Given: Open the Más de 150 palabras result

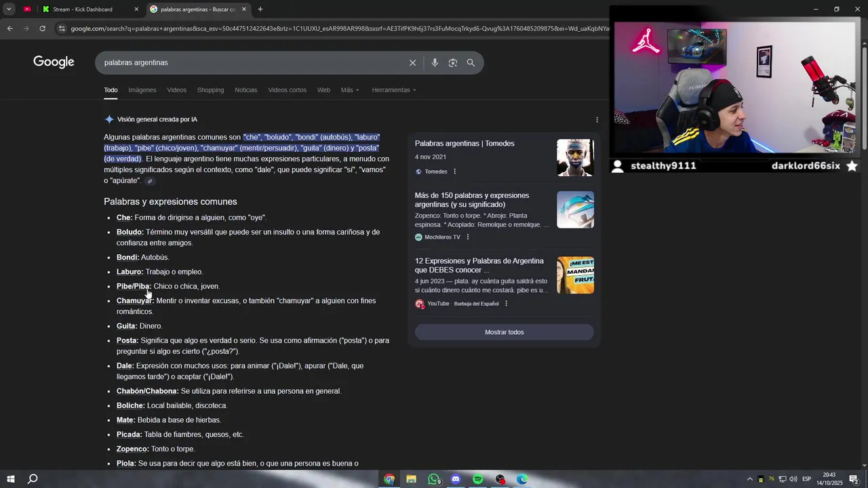Looking at the screenshot, I should (472, 200).
